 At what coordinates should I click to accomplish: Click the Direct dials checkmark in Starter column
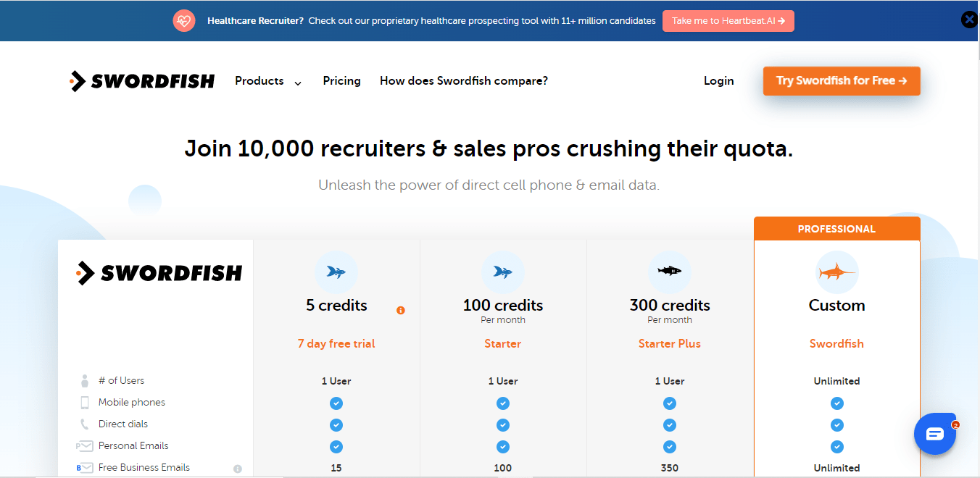tap(503, 425)
